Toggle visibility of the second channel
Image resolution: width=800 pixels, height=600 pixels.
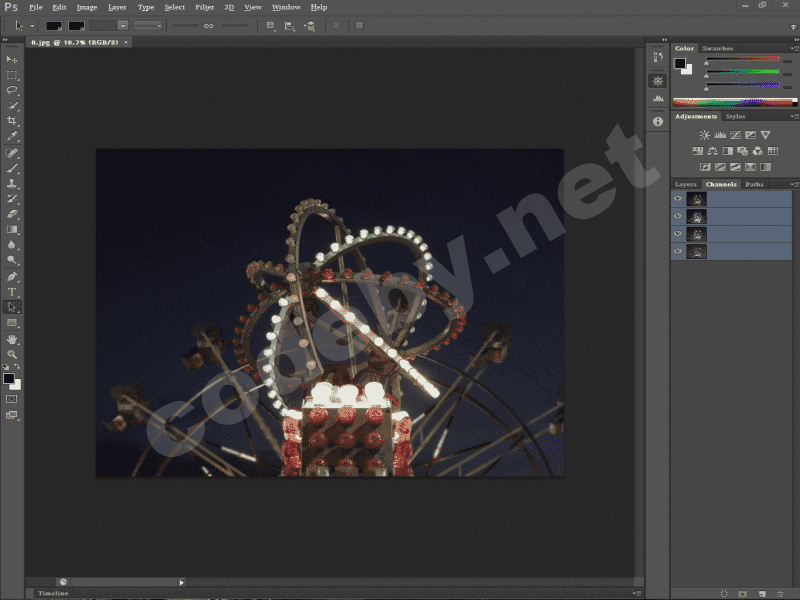point(678,216)
